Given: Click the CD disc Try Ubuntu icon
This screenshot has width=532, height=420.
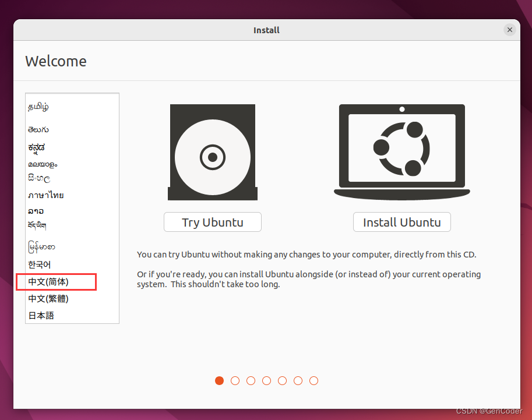Looking at the screenshot, I should (213, 152).
